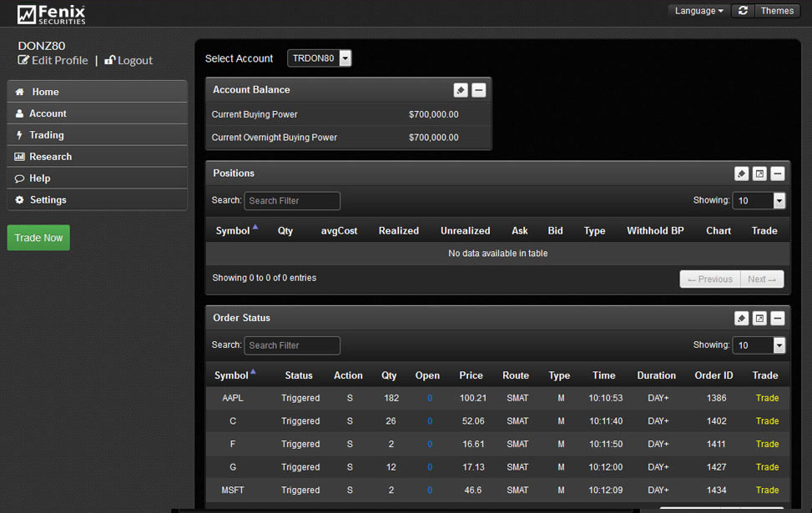Click Trade link for C order
The height and width of the screenshot is (513, 812).
tap(767, 421)
